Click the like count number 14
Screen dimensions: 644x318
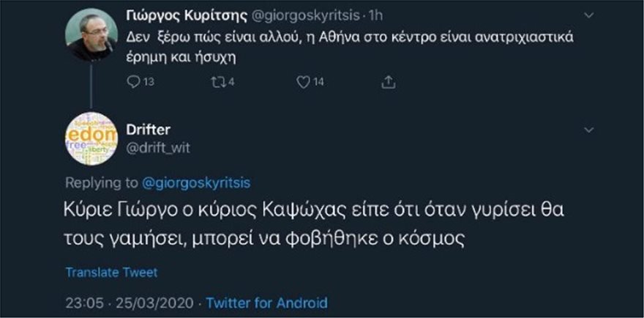tap(318, 83)
